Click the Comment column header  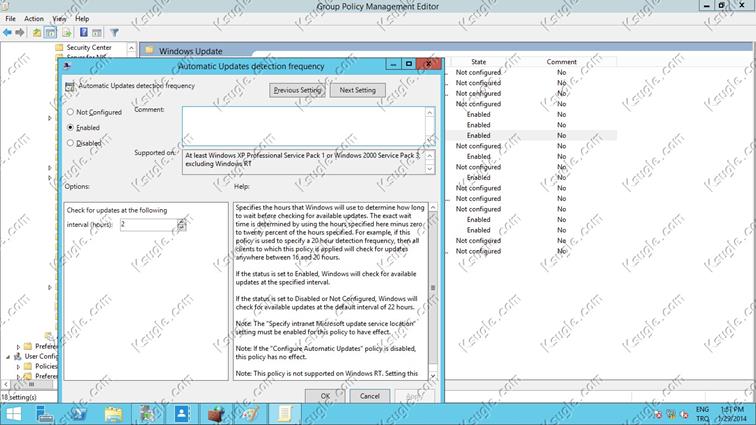click(x=562, y=62)
